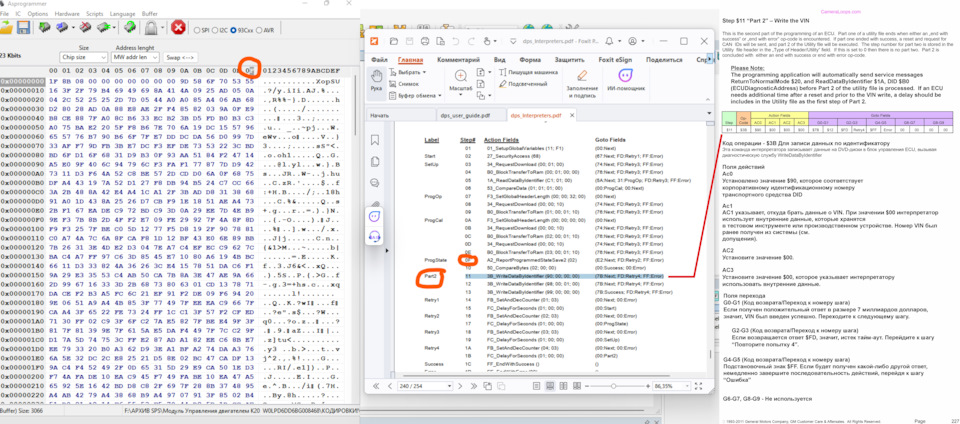Screen dimensions: 960x424
Task: Open the Buffer menu in Asprogrammer
Action: pyautogui.click(x=149, y=13)
